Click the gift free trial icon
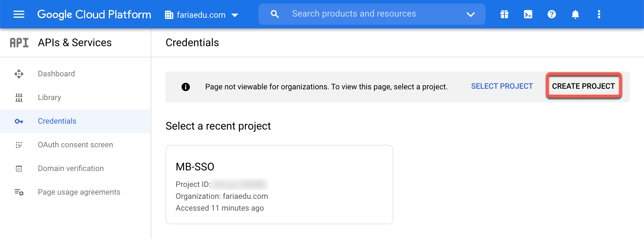Viewport: 644px width, 239px height. 504,14
